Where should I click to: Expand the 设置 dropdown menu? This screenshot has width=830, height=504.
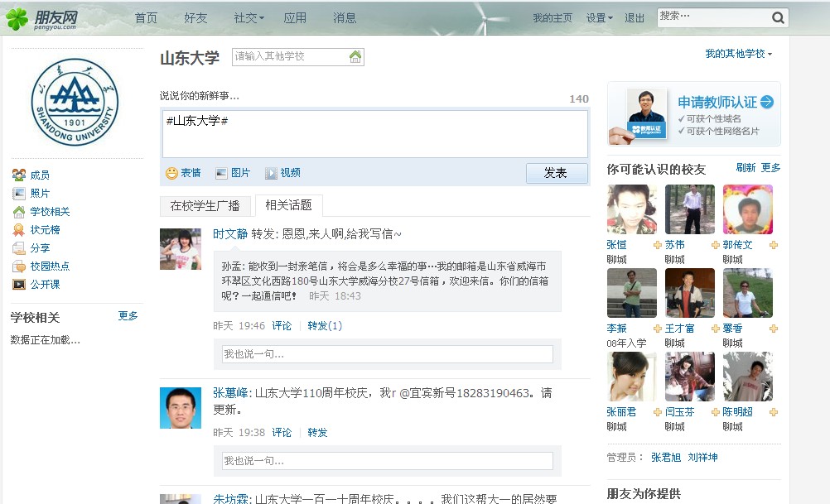pos(599,18)
